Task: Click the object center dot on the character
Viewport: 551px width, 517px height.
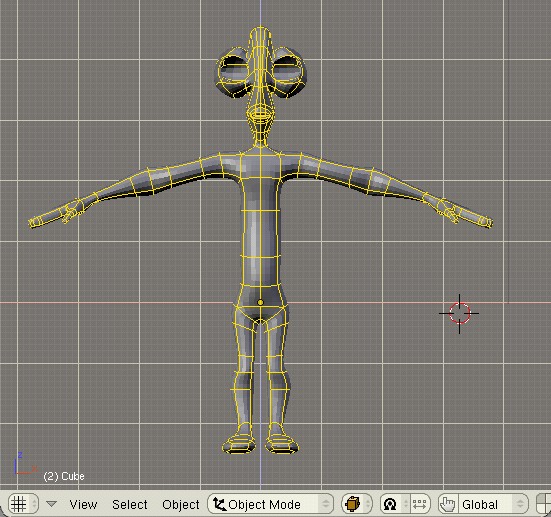Action: [260, 302]
